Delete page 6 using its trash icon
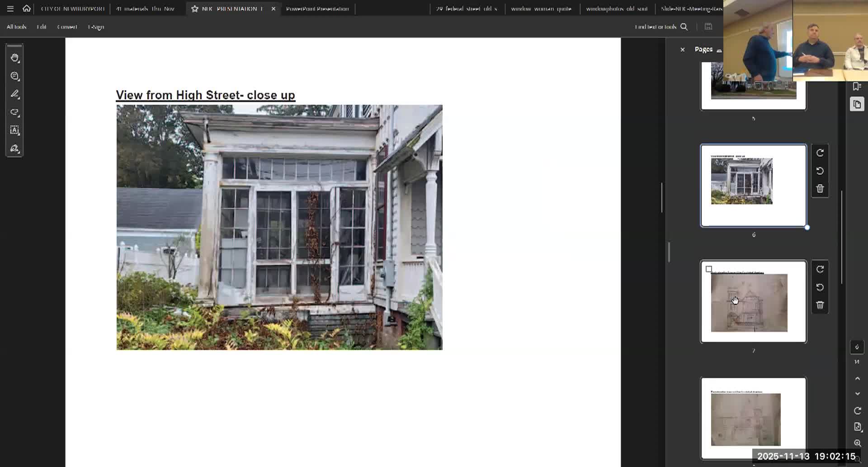 point(820,189)
